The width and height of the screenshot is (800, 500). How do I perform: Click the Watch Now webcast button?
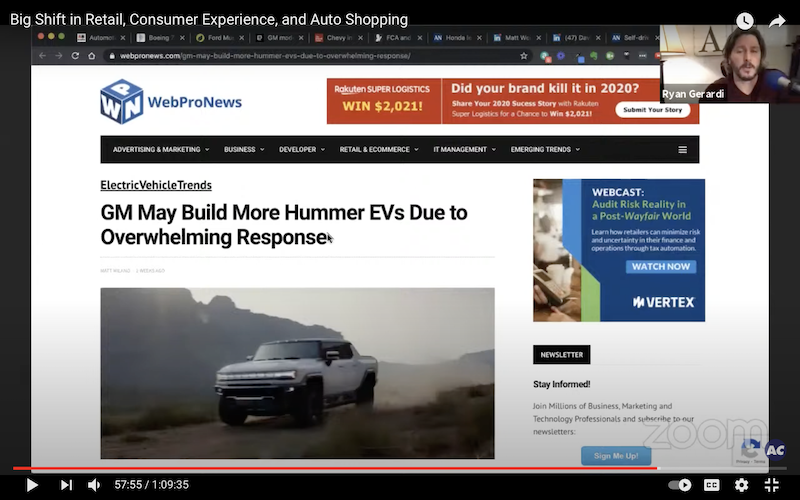click(x=661, y=266)
